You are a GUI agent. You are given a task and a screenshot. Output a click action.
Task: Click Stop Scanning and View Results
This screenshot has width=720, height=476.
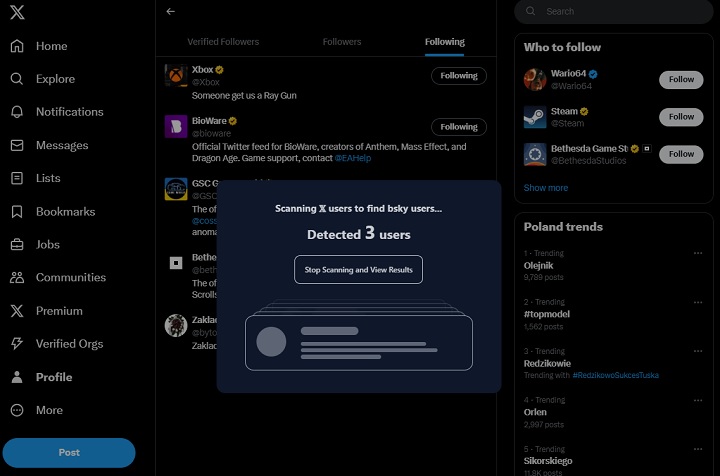point(359,270)
